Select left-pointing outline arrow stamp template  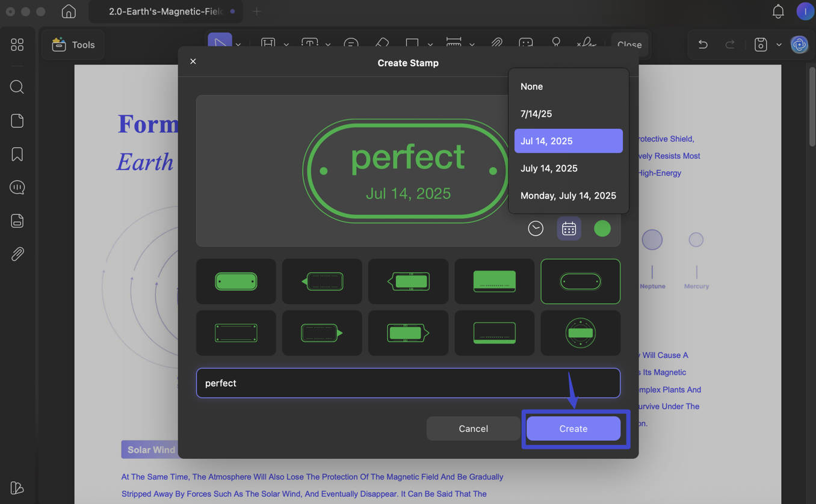(322, 281)
